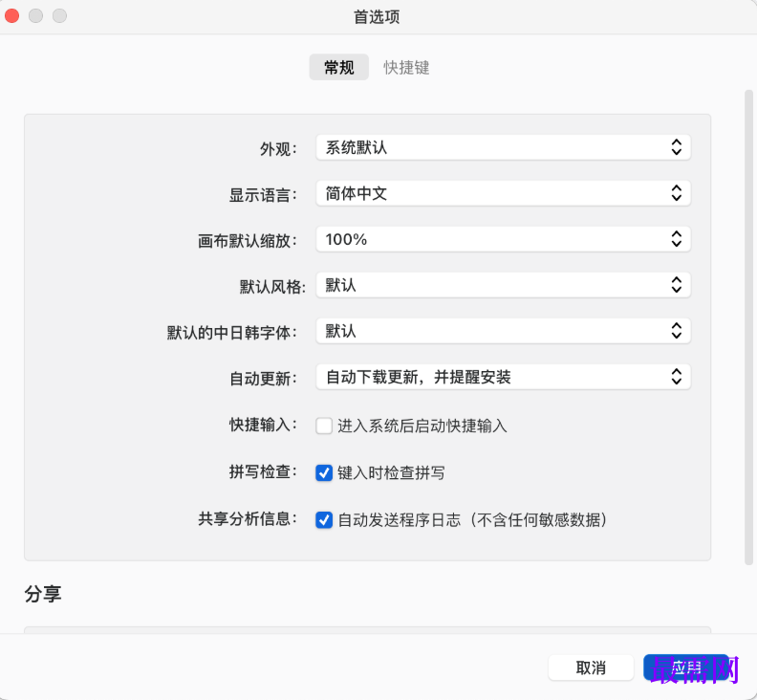
Task: Click the 首选项 window title
Action: (377, 17)
